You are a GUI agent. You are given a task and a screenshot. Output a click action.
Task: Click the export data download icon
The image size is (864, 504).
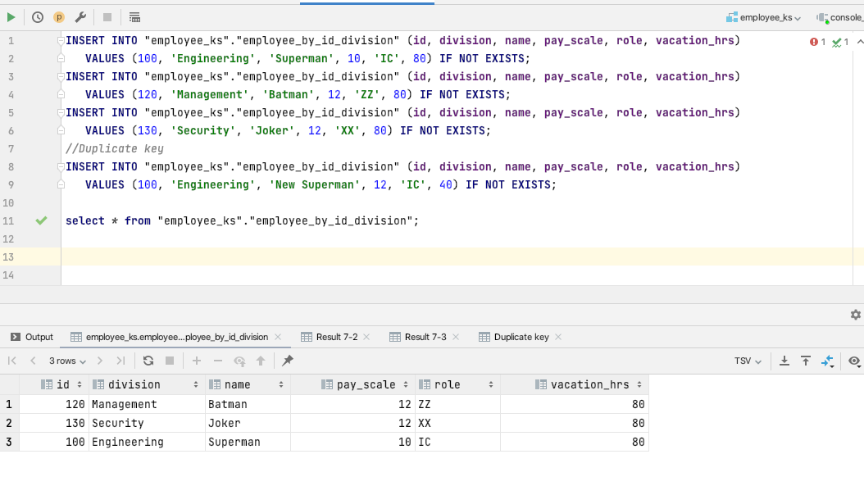[x=784, y=361]
